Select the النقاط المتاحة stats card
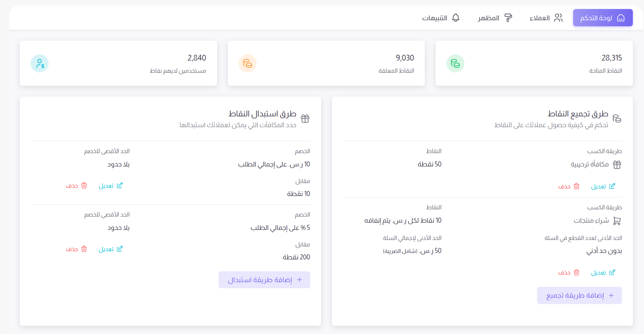The height and width of the screenshot is (334, 644). [x=534, y=63]
